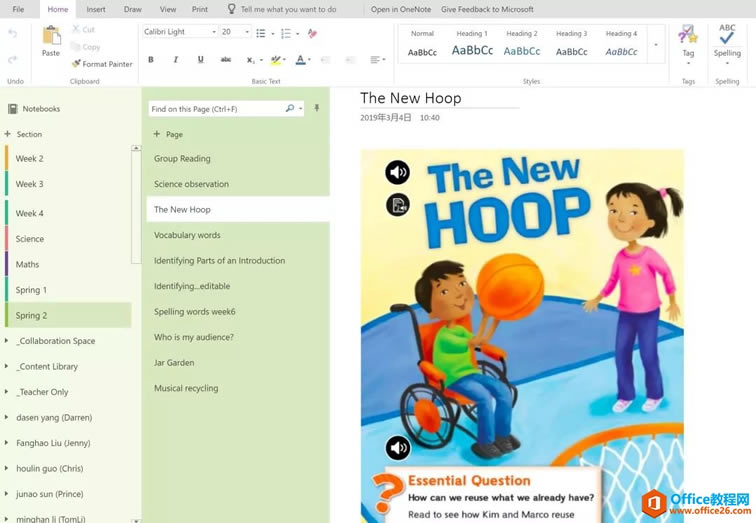Switch to the Insert tab
This screenshot has width=756, height=523.
coord(96,9)
